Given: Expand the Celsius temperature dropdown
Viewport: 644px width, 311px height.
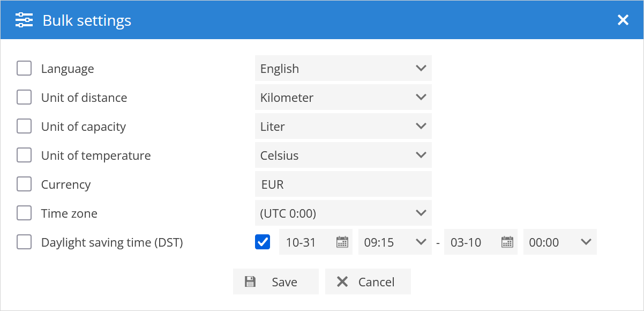Looking at the screenshot, I should (x=343, y=155).
